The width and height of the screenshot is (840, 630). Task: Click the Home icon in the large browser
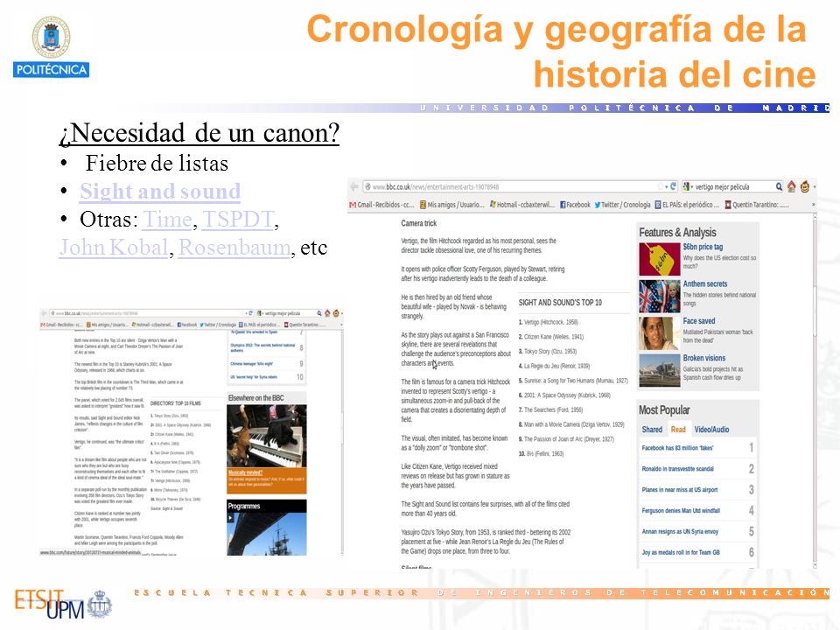tap(792, 186)
